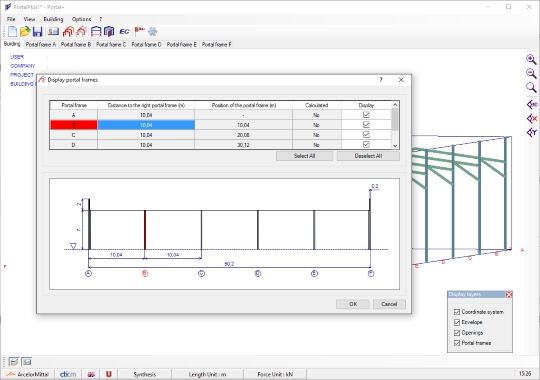
Task: Click the zoom in magnifier icon
Action: (531, 59)
